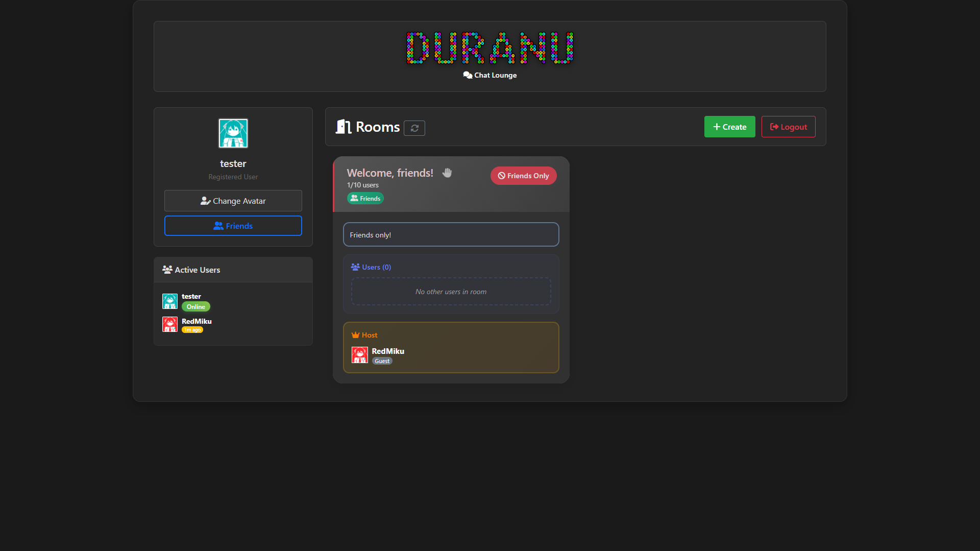This screenshot has width=980, height=551.
Task: Select the Welcome, friends! room title
Action: pyautogui.click(x=390, y=173)
